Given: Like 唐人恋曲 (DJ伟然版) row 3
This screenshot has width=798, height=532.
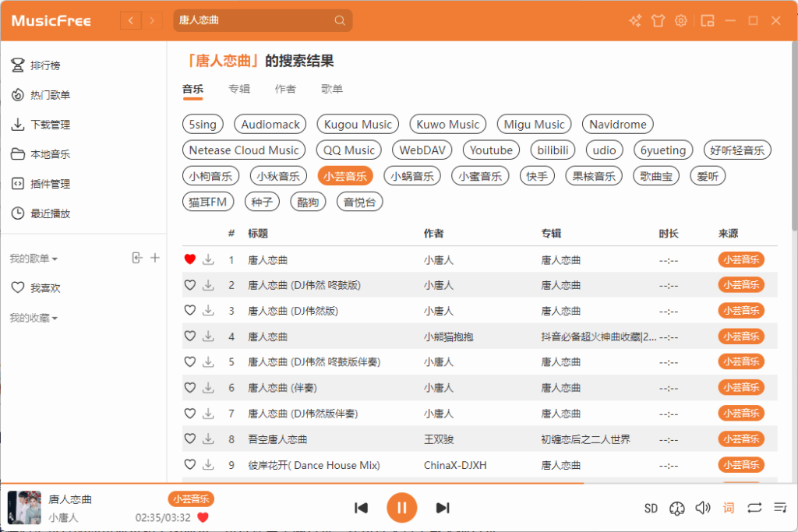Looking at the screenshot, I should point(190,310).
